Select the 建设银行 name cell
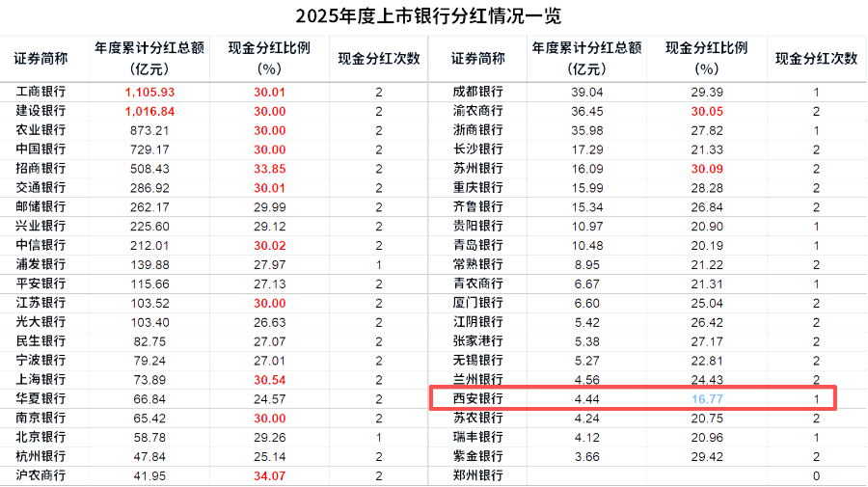Screen dimensions: 868x487 tap(41, 111)
